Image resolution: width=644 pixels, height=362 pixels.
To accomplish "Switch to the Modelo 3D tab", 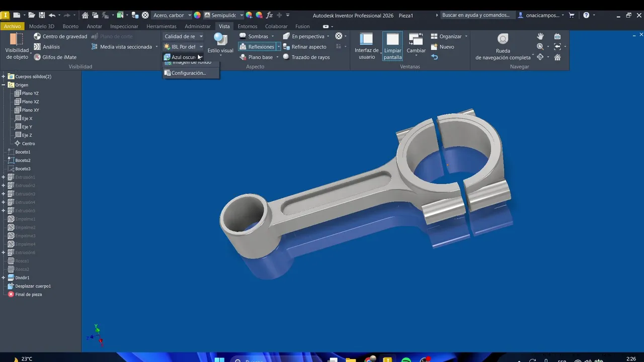I will pos(42,26).
